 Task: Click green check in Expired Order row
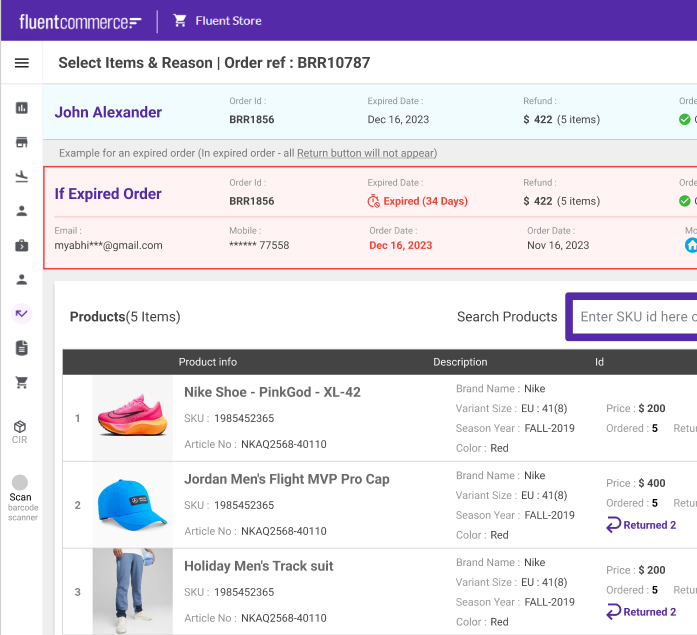pos(685,201)
